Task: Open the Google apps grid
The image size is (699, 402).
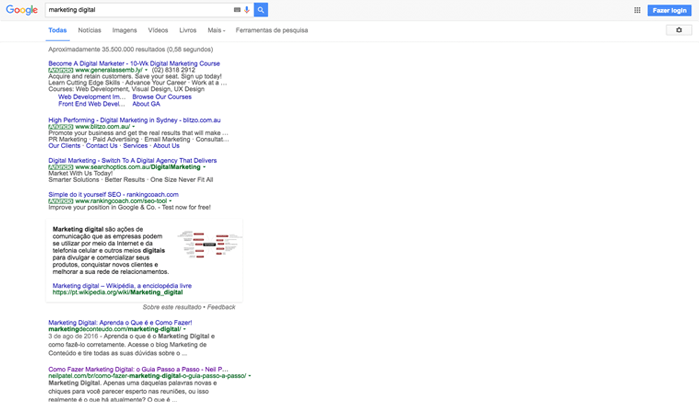Action: 637,10
